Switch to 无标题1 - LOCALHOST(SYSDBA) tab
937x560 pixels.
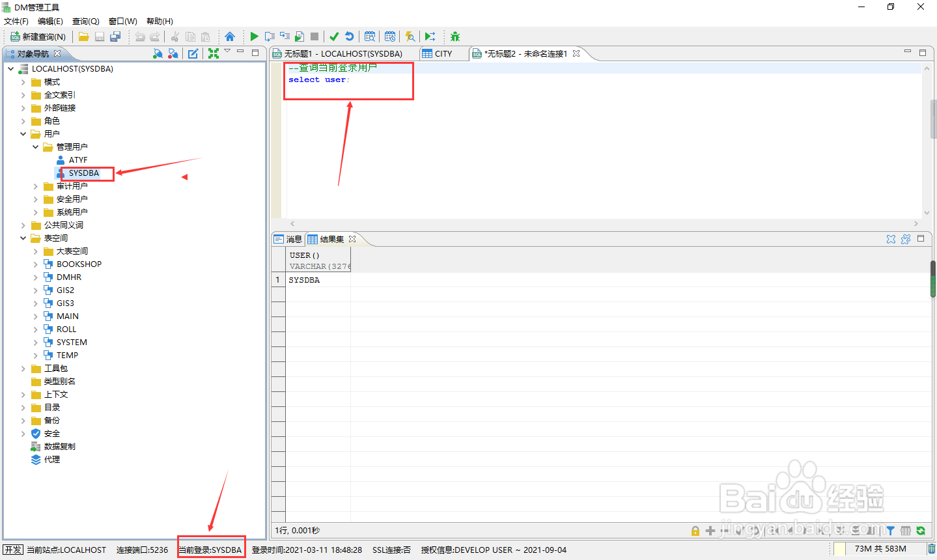coord(343,53)
